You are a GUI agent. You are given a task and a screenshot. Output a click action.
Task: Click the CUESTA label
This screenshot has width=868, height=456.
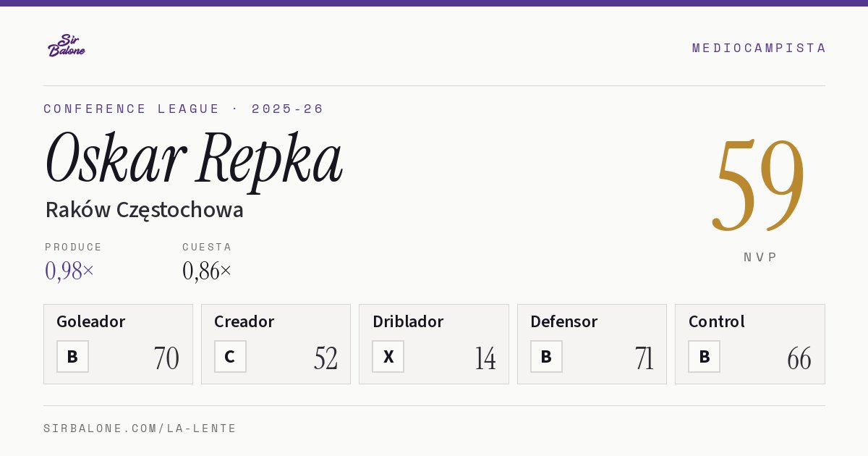pyautogui.click(x=207, y=247)
